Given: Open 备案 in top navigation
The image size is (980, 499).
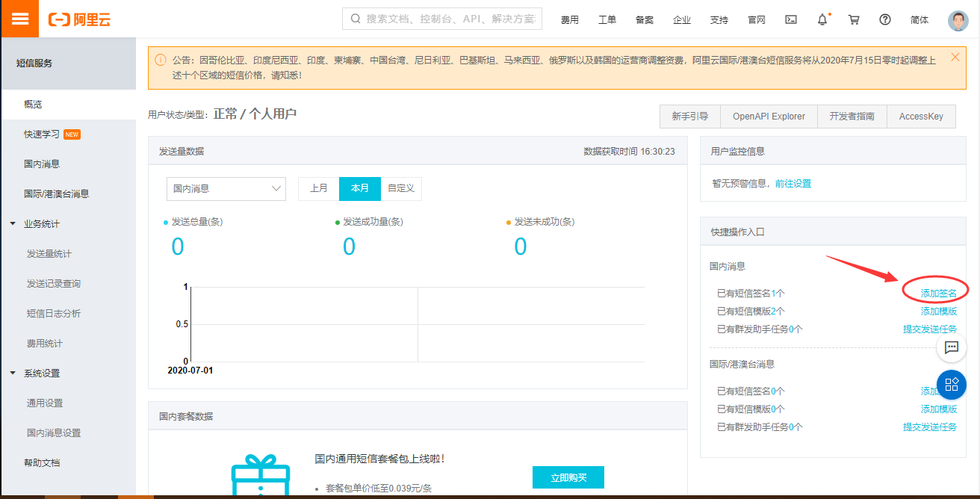Looking at the screenshot, I should click(x=645, y=20).
